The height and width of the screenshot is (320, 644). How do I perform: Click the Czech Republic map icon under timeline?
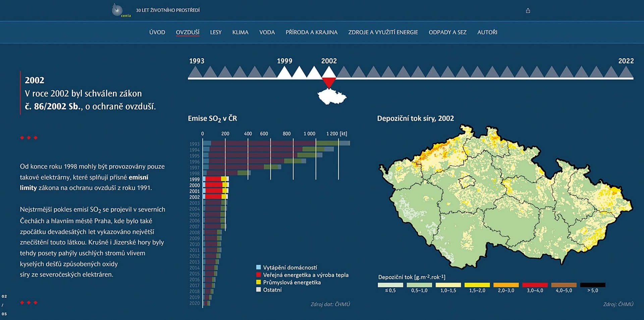click(x=332, y=97)
